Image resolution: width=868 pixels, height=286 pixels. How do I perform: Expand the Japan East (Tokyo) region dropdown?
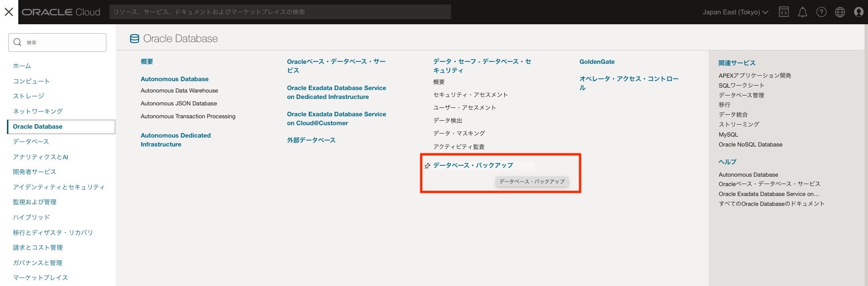coord(735,12)
